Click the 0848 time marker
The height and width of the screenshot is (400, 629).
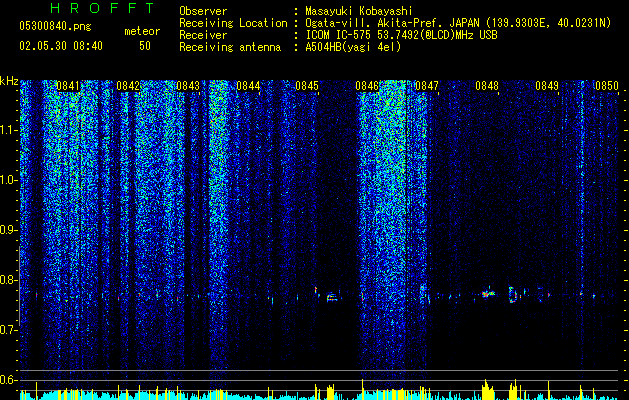point(487,86)
